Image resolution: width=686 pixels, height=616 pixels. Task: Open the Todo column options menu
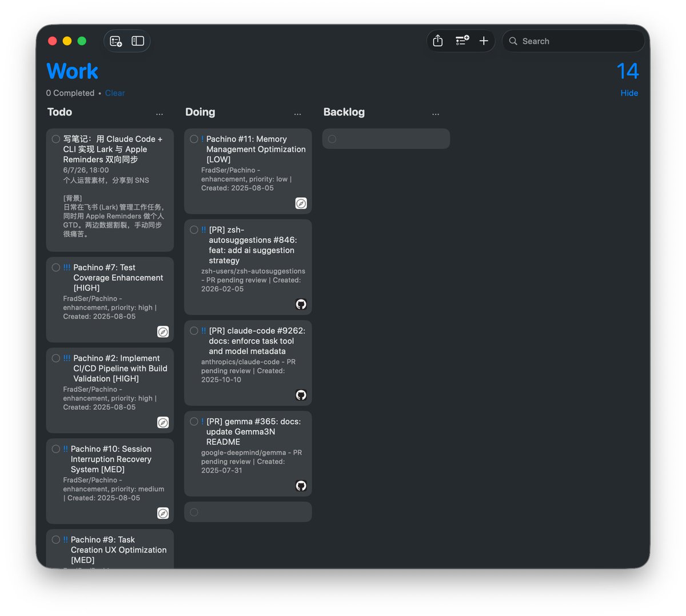(x=159, y=114)
